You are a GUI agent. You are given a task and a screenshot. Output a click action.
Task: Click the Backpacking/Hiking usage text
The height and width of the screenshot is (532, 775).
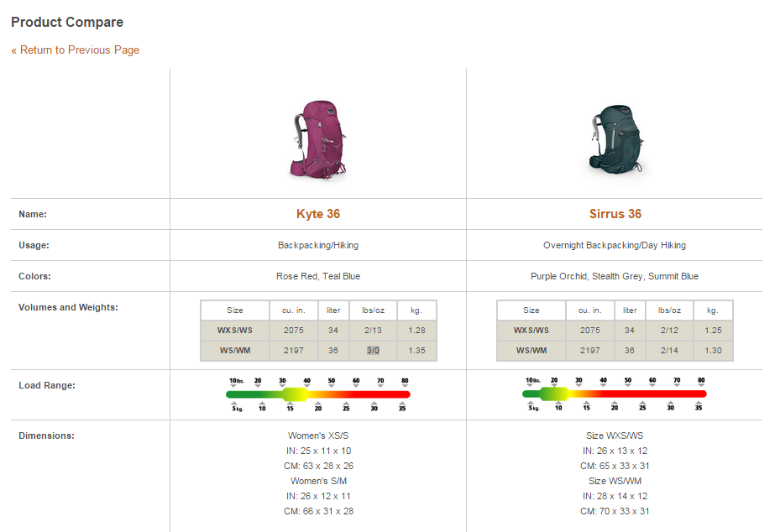tap(317, 245)
